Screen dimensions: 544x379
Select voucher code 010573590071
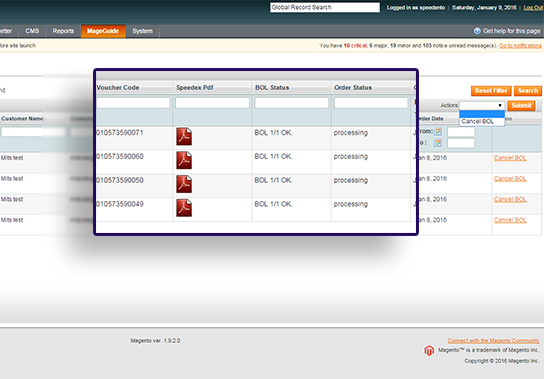(120, 133)
